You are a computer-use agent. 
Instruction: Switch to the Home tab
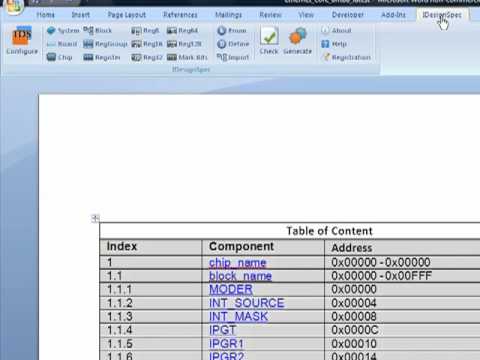pos(46,15)
